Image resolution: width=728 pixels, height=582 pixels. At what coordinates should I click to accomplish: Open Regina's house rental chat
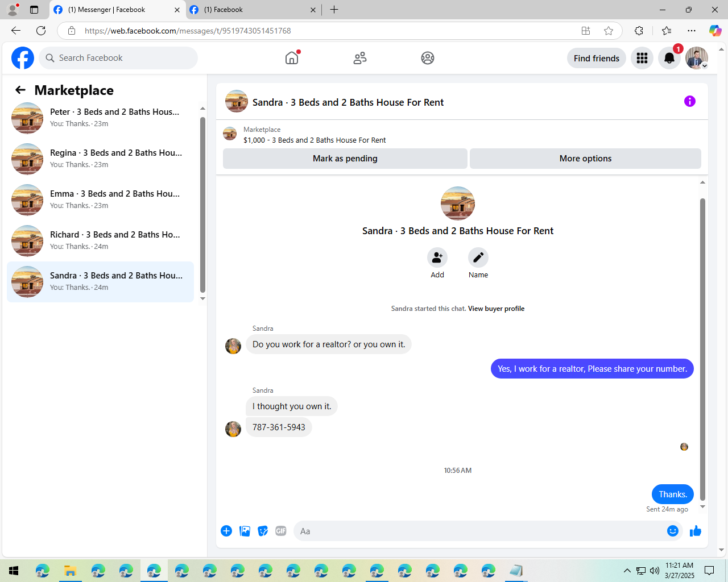pyautogui.click(x=101, y=159)
